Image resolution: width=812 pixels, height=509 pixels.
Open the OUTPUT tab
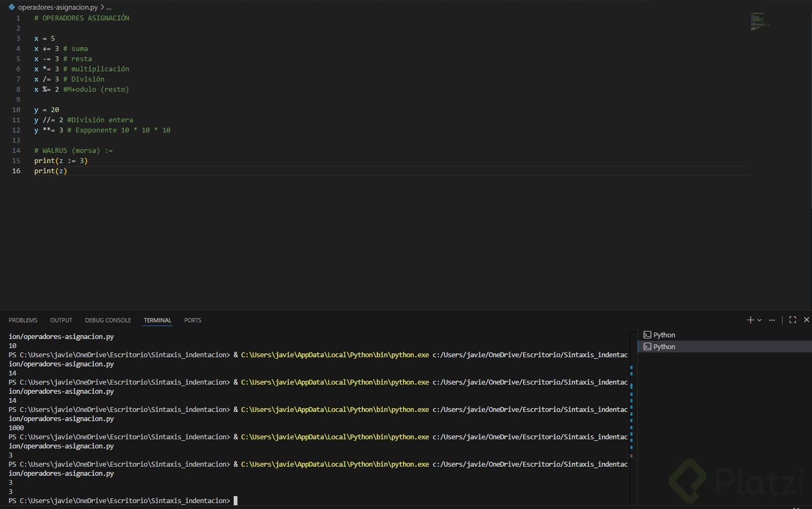(61, 320)
